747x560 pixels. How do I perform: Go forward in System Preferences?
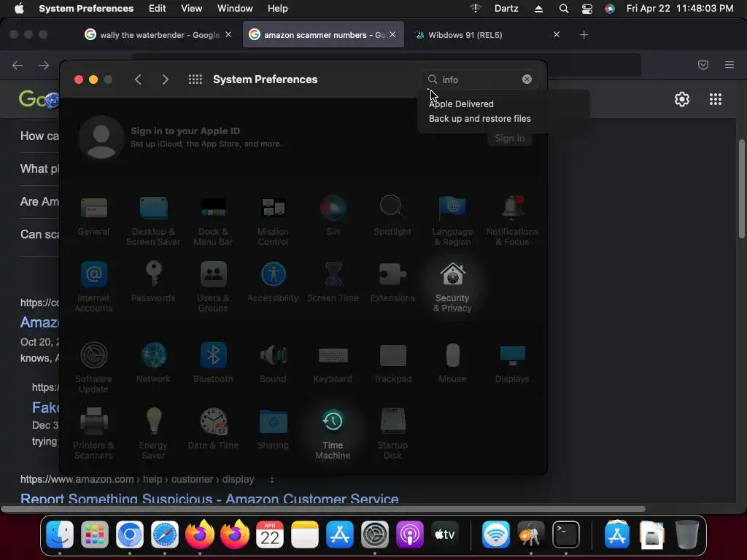(x=165, y=79)
